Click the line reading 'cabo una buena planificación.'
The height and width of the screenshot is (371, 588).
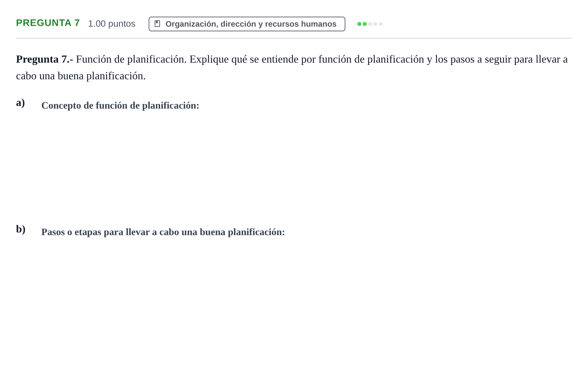pos(81,76)
